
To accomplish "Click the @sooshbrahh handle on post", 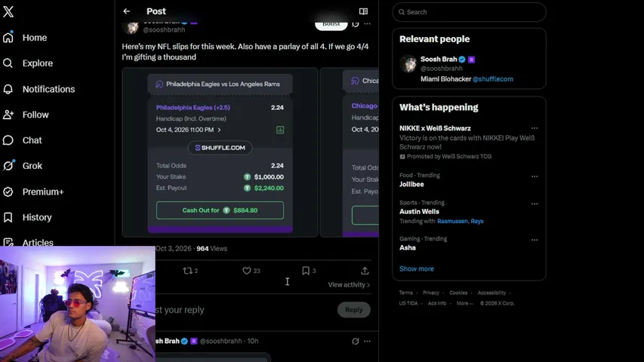I will coord(164,29).
